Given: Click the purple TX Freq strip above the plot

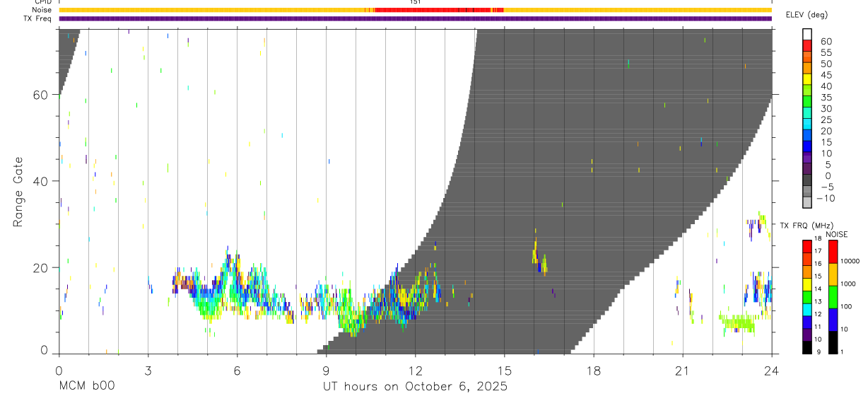Looking at the screenshot, I should tap(415, 18).
